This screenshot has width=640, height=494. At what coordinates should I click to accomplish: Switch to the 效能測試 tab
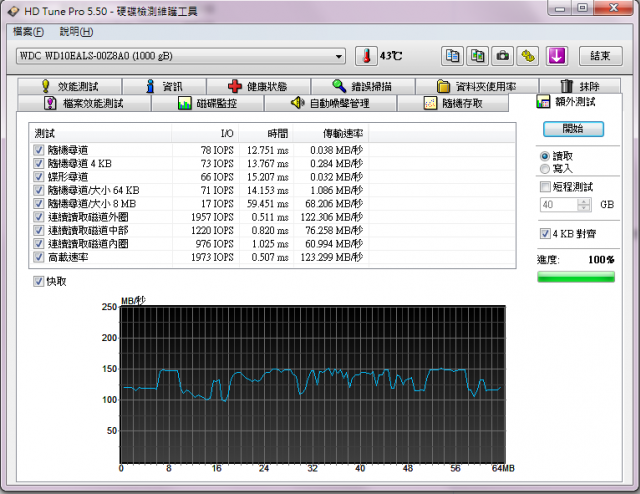pos(70,86)
